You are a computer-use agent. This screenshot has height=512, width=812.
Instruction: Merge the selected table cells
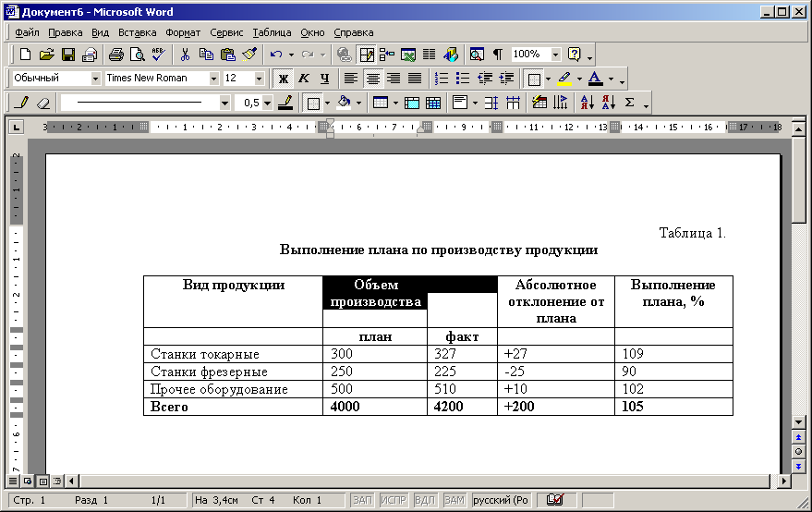(x=412, y=103)
